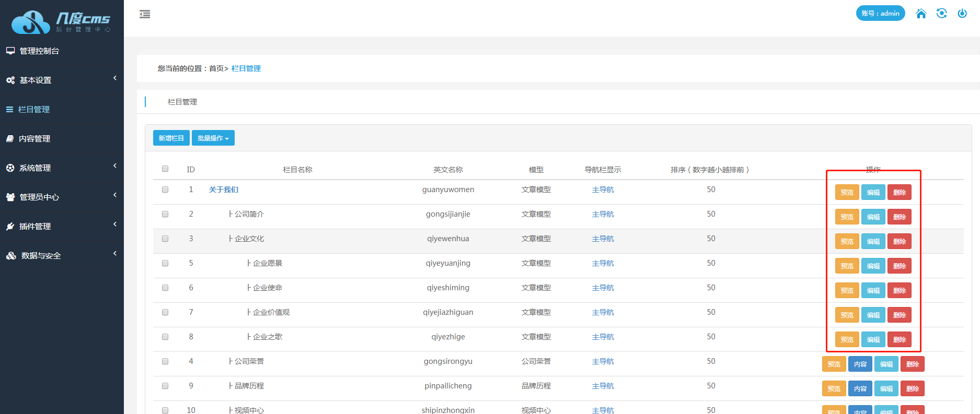Screen dimensions: 980x414
Task: Click the text guanyuwomen
Action: (448, 190)
